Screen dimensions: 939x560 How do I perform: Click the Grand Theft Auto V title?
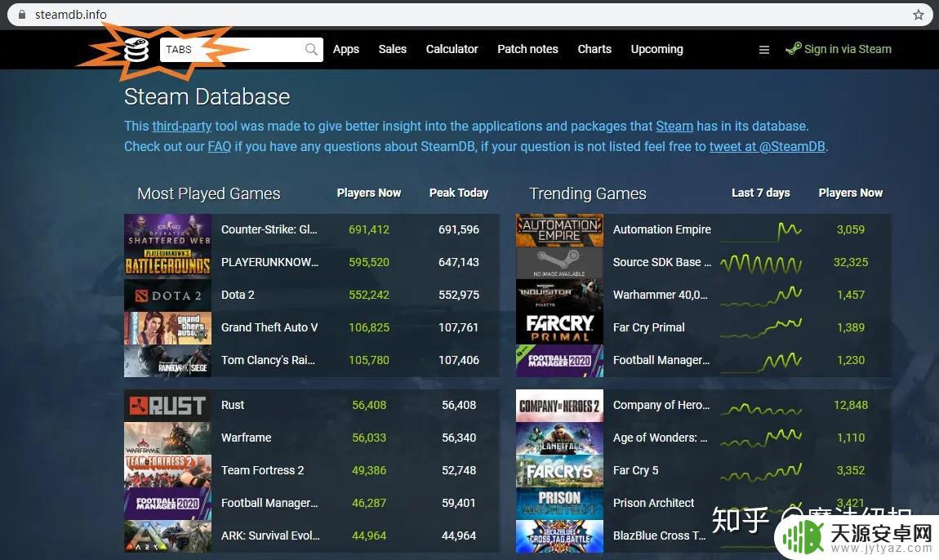click(x=269, y=327)
